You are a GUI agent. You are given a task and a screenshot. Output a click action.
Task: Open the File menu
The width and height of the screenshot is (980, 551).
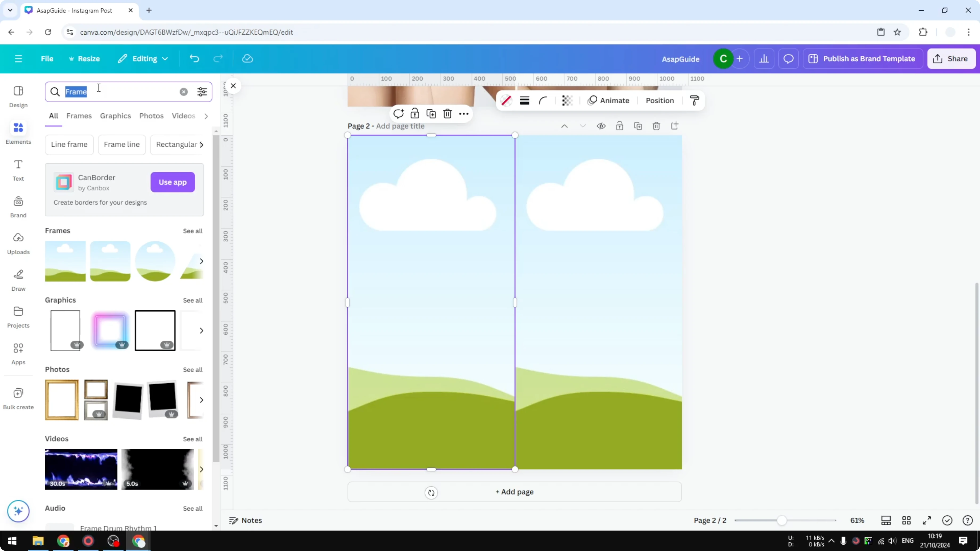click(47, 59)
